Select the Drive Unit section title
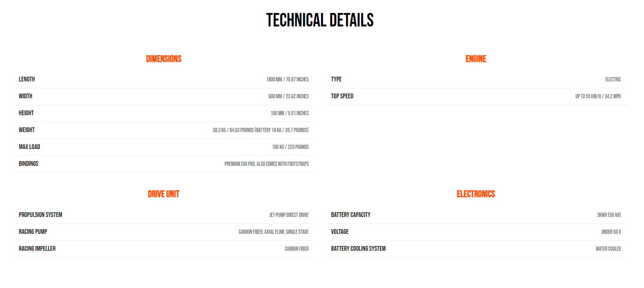Viewport: 644px width, 288px height. coord(164,194)
